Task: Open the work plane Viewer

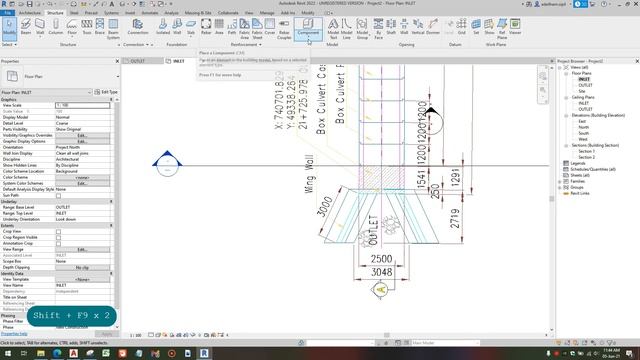Action: [x=515, y=27]
